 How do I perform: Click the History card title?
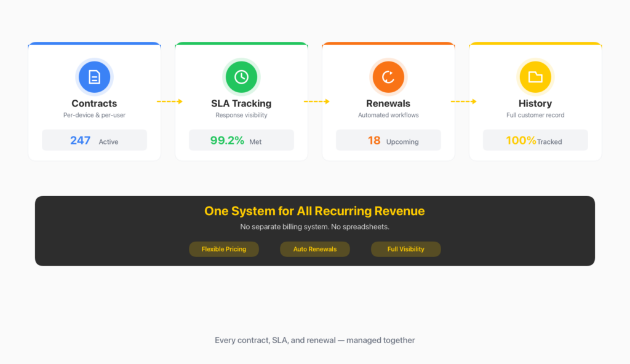(535, 103)
